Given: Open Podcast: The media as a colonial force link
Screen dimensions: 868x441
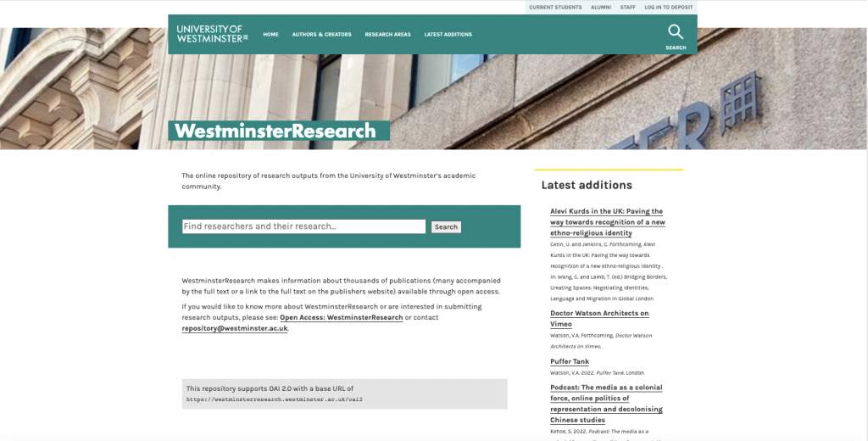Looking at the screenshot, I should [x=606, y=404].
